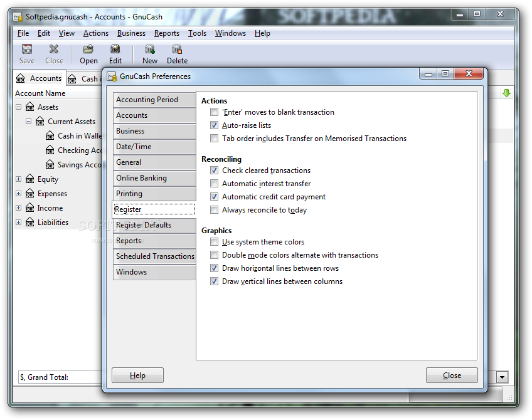Click the Cash in Wallet account icon
The image size is (532, 420).
click(x=50, y=135)
